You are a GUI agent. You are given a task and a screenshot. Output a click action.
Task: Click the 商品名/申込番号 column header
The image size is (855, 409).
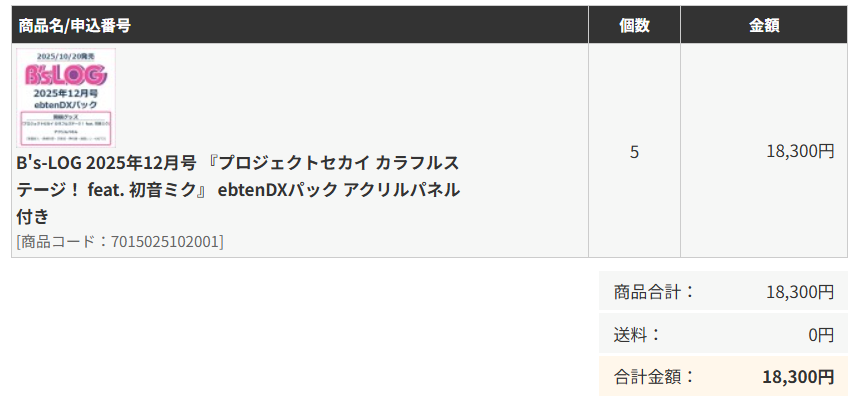(x=75, y=25)
